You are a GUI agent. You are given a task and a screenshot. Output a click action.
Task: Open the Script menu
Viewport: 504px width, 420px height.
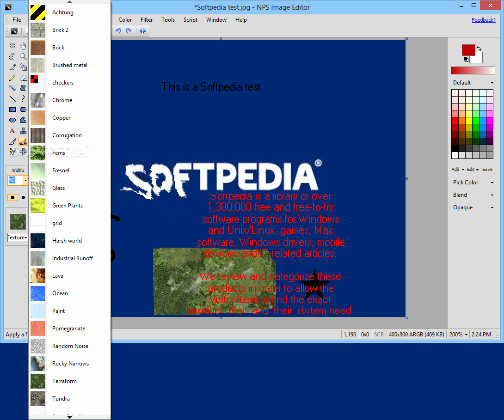[x=191, y=19]
